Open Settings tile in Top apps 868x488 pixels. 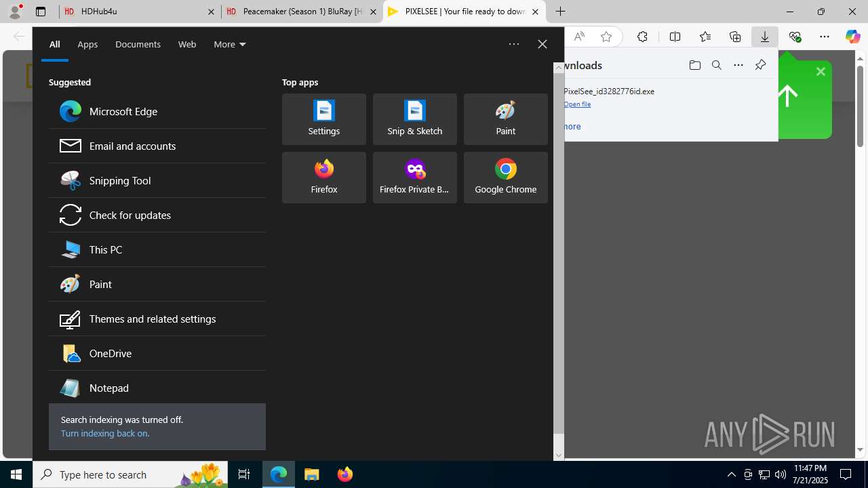pos(324,119)
